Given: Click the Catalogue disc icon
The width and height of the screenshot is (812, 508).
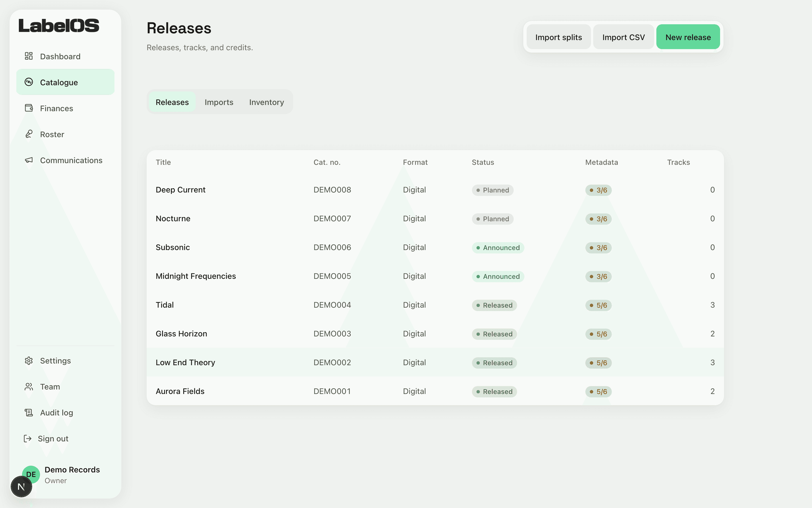Looking at the screenshot, I should 29,82.
